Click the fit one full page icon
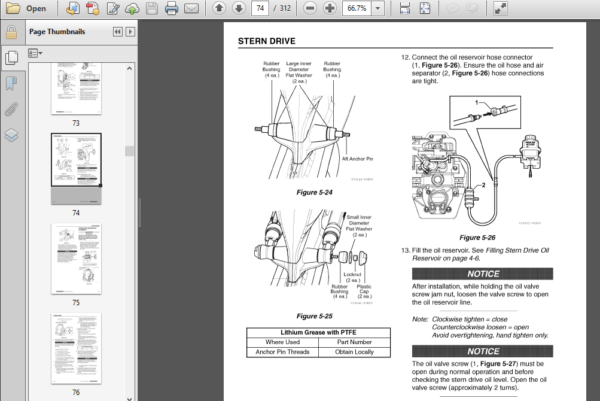This screenshot has width=600, height=401. click(425, 8)
